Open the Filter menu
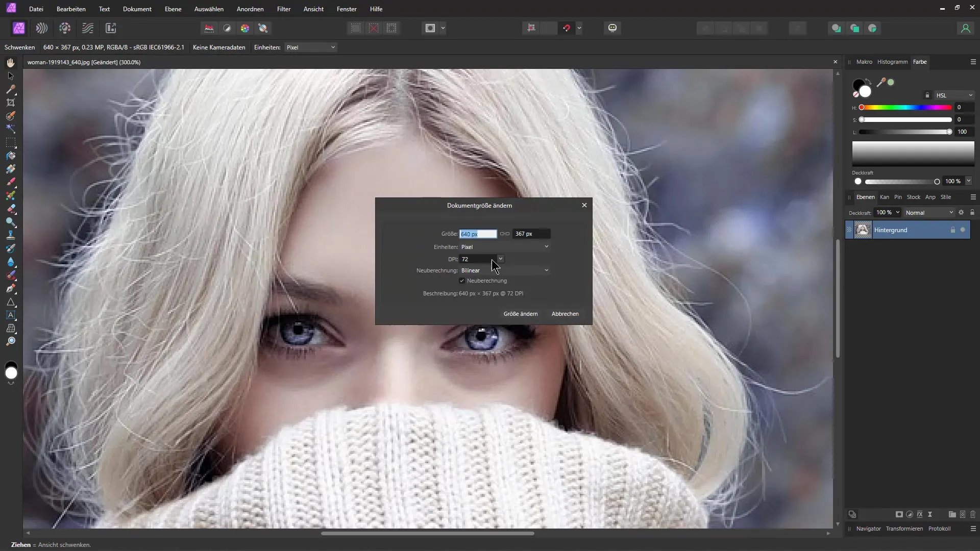Screen dimensions: 980x551 284,9
